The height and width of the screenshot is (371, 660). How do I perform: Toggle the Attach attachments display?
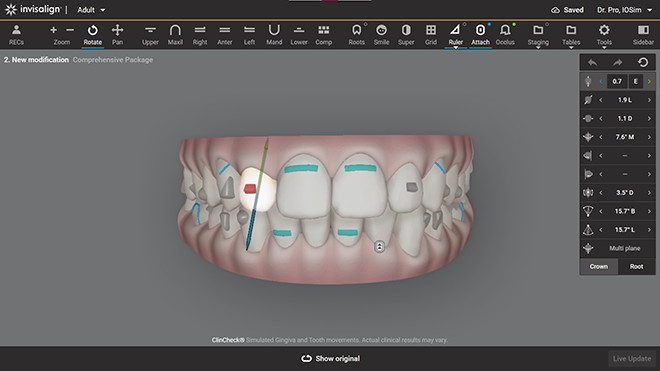coord(480,35)
